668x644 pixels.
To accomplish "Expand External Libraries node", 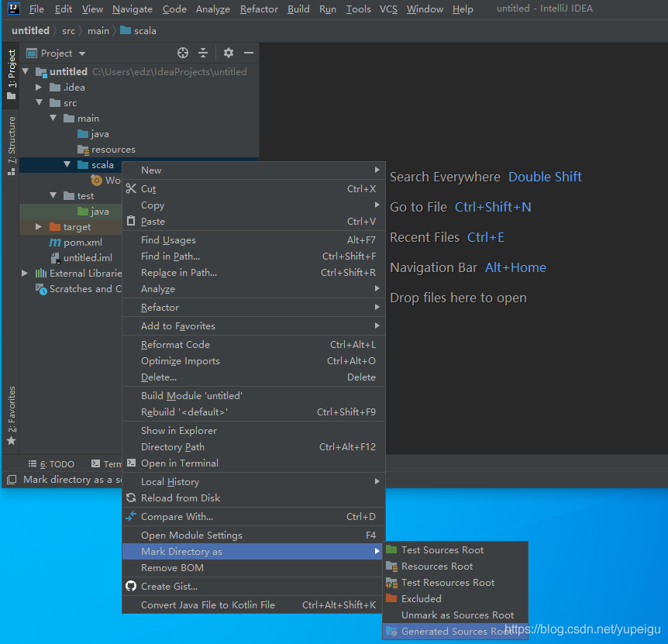I will [x=25, y=273].
